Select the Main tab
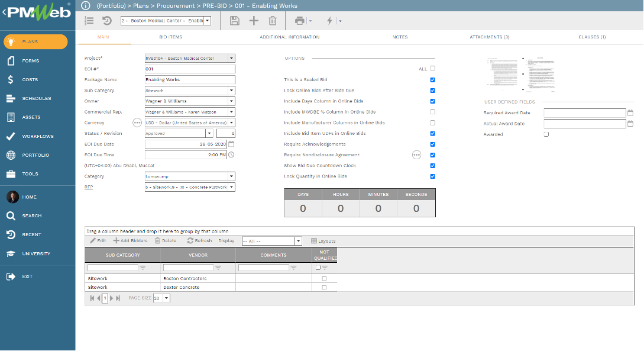This screenshot has height=351, width=644. pos(103,37)
